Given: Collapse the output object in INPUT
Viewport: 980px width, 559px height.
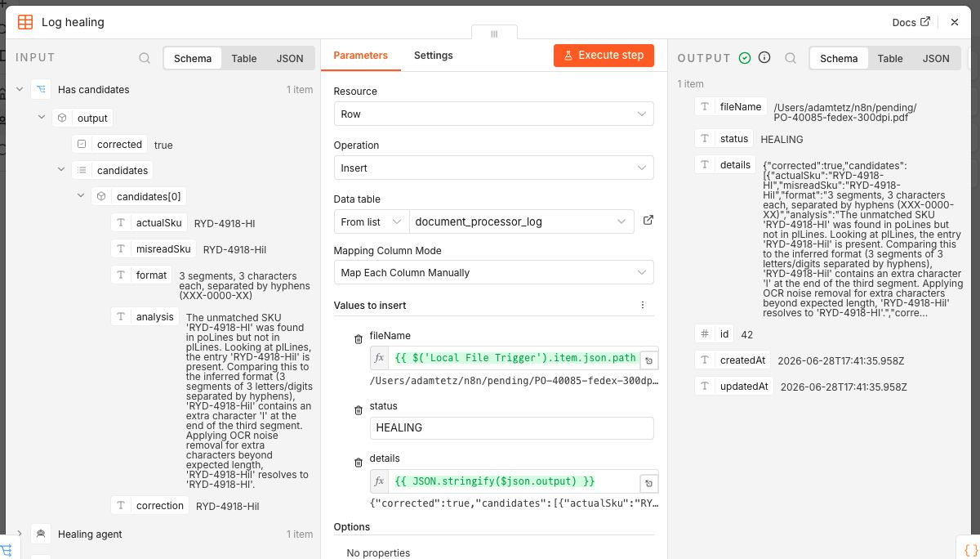Looking at the screenshot, I should [x=42, y=118].
